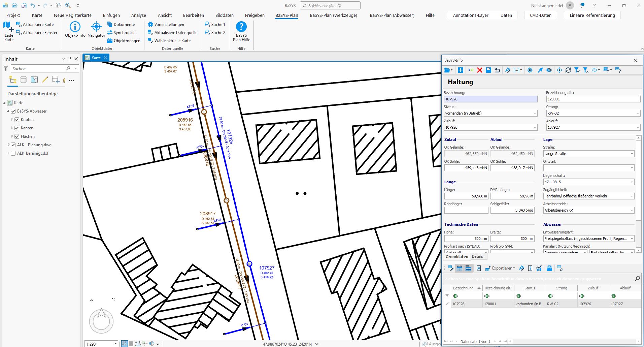Add new record in BaSYS-Info toolbar
Screen dimensions: 644x347
click(x=460, y=70)
